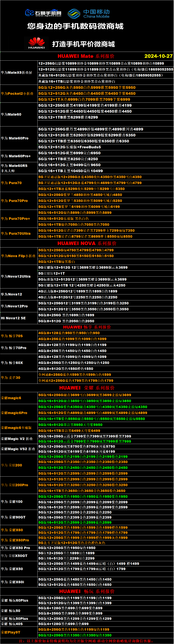Click the date 2024-10-27
174x644 pixels.
pyautogui.click(x=158, y=56)
